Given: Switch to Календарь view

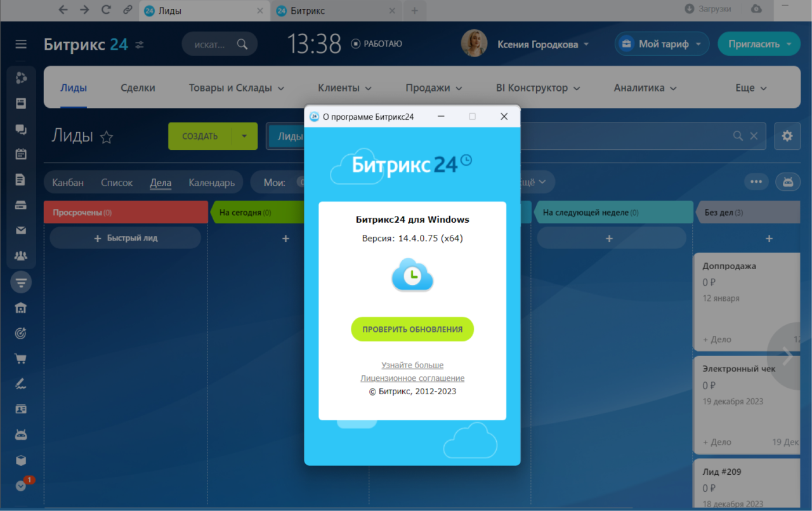Looking at the screenshot, I should point(211,182).
